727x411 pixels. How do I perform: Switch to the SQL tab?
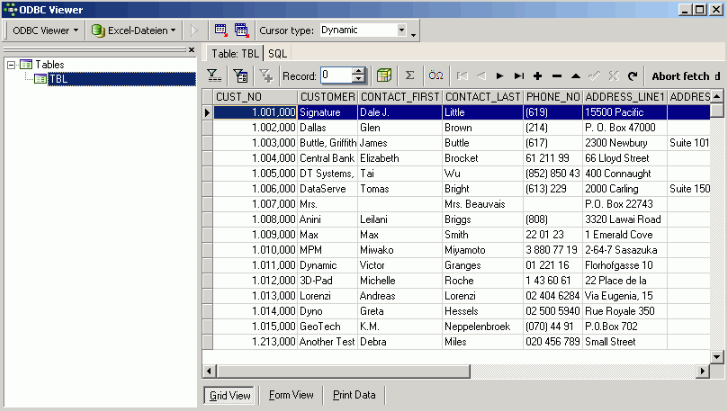(x=278, y=52)
